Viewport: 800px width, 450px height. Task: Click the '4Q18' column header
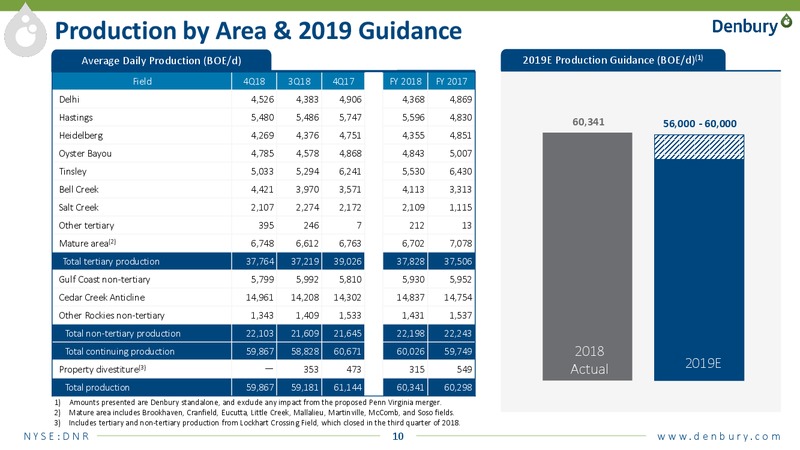[254, 81]
